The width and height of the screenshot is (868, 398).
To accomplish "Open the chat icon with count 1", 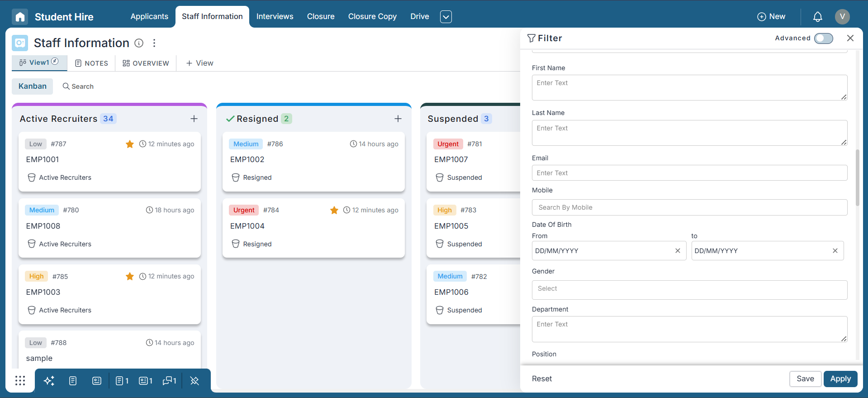I will click(170, 381).
